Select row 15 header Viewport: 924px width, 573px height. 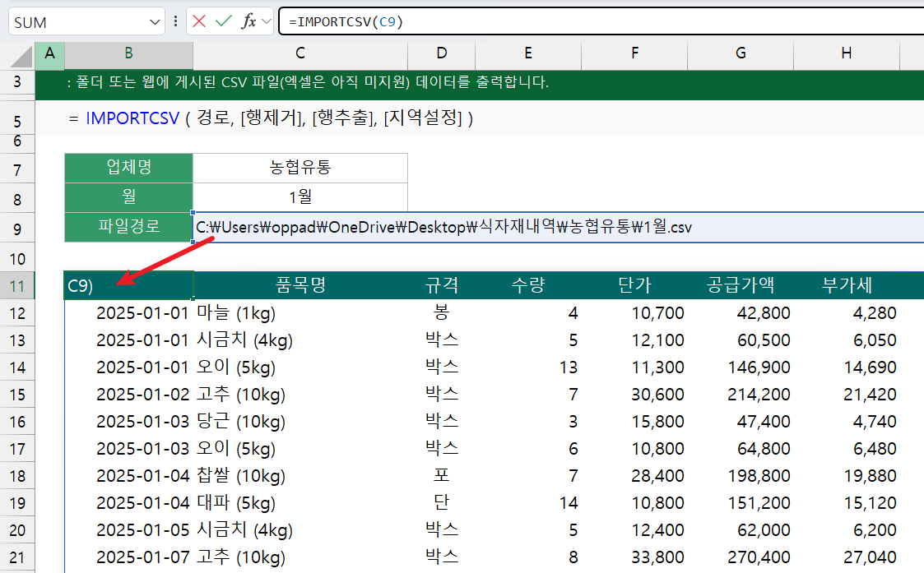point(17,395)
